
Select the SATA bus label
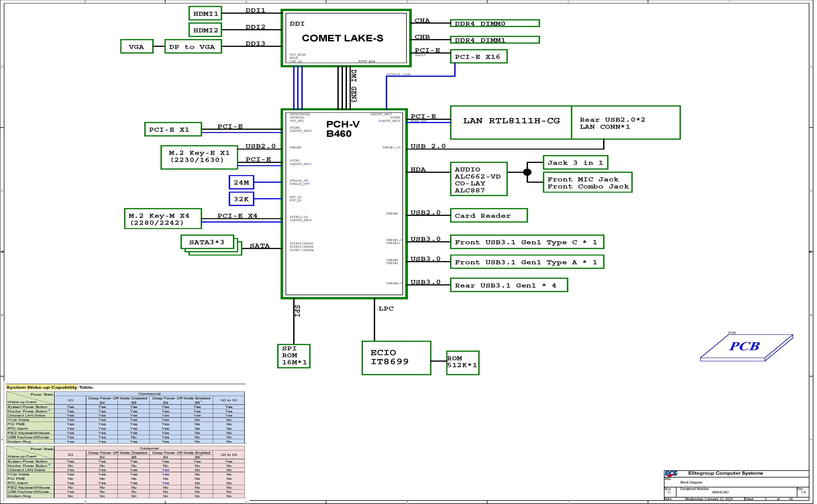tap(260, 246)
